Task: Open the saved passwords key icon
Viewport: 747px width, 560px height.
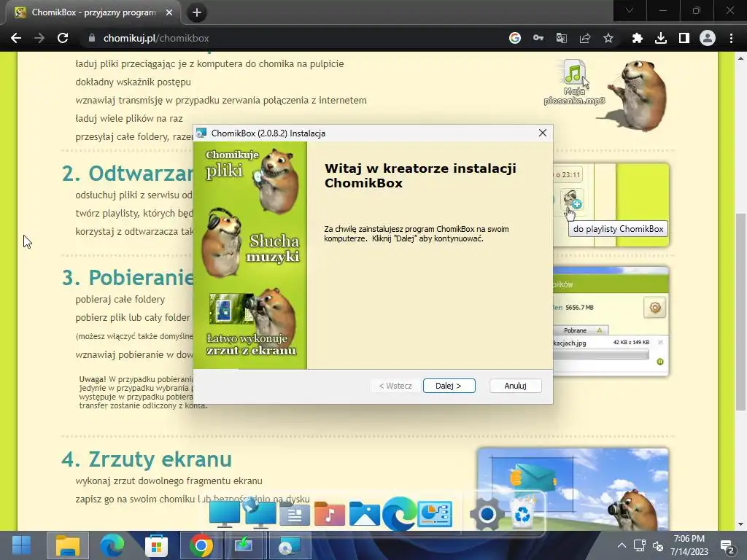Action: pyautogui.click(x=538, y=38)
